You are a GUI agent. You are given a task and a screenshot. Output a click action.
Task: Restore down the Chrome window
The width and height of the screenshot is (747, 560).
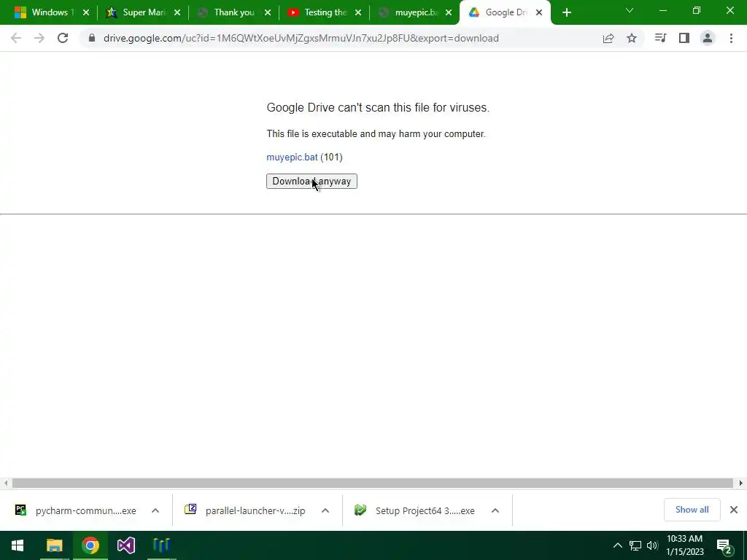pyautogui.click(x=697, y=10)
